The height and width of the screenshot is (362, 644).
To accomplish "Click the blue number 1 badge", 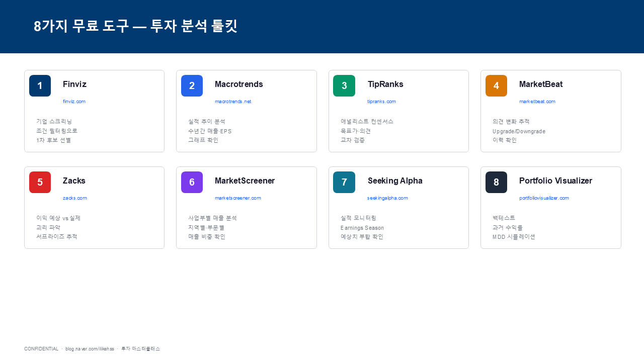I will point(40,85).
